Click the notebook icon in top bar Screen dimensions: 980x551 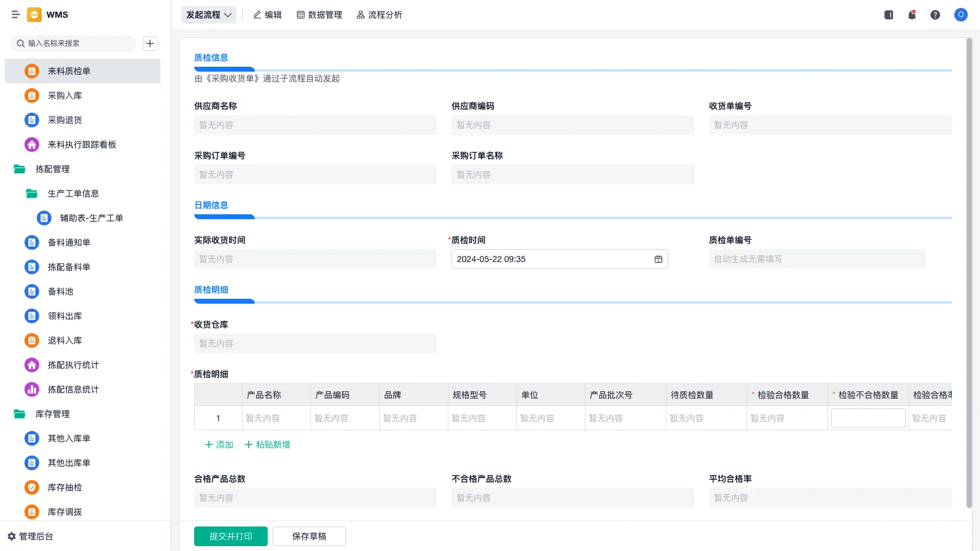[889, 15]
